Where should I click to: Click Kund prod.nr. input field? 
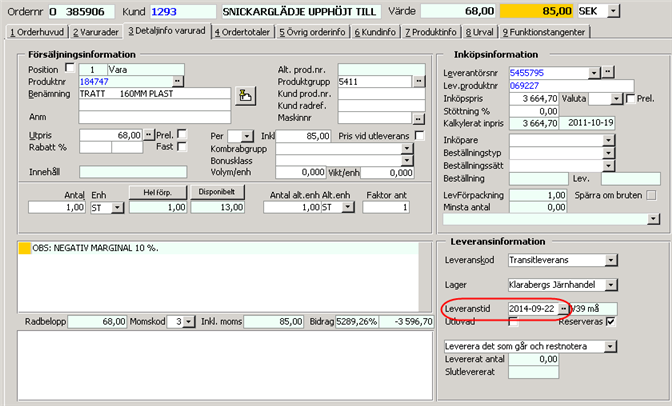pos(381,94)
